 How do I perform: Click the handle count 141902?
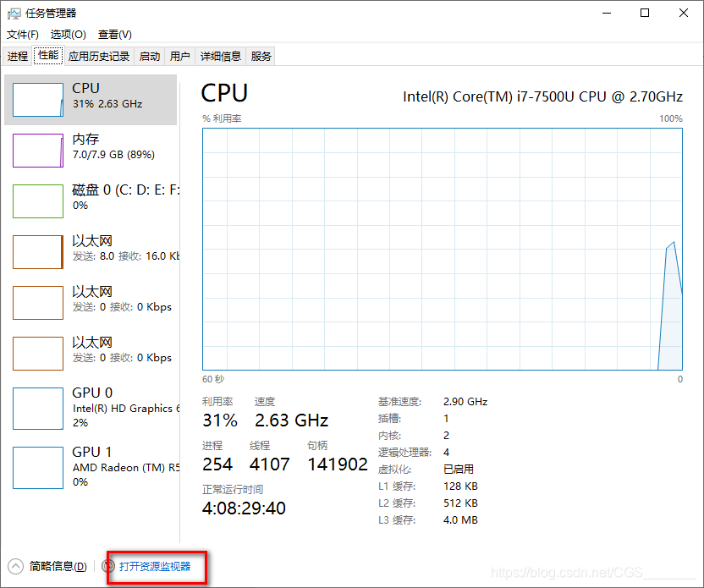[337, 464]
